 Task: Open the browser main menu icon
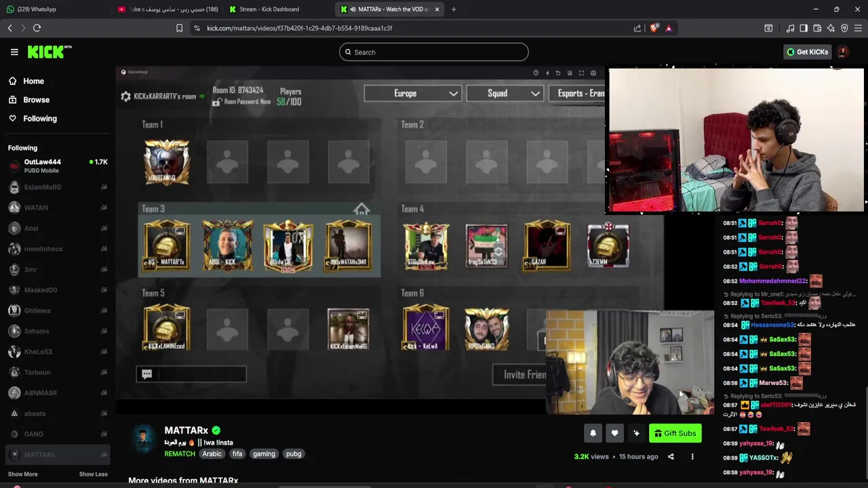pyautogui.click(x=858, y=28)
